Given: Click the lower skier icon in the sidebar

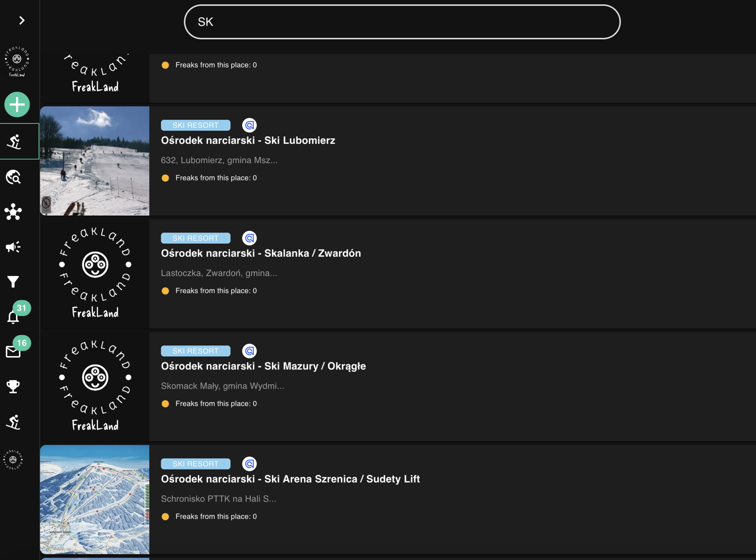Looking at the screenshot, I should tap(13, 422).
